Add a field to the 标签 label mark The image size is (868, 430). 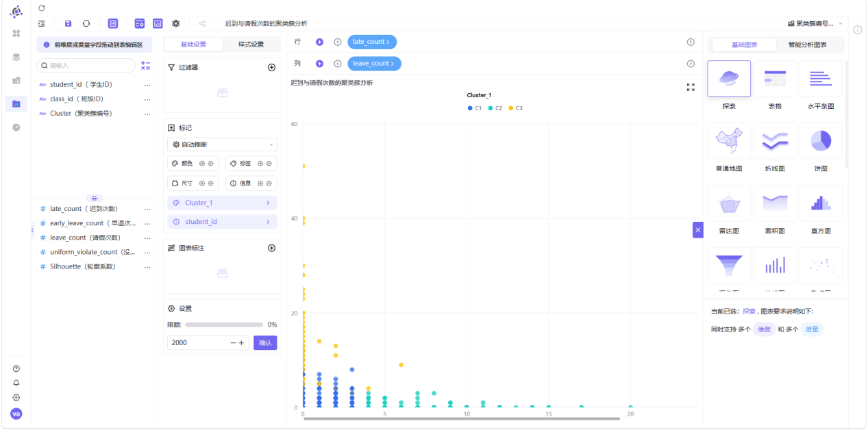260,164
